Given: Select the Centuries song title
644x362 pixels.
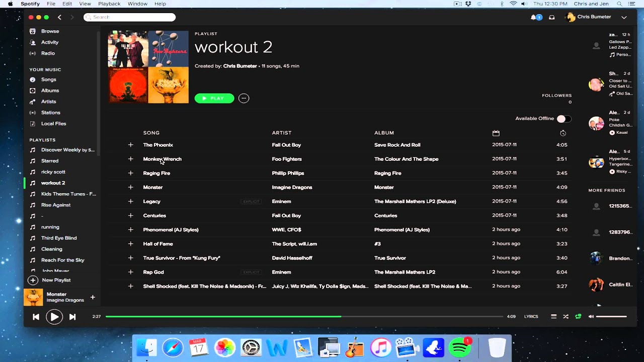Looking at the screenshot, I should [154, 216].
